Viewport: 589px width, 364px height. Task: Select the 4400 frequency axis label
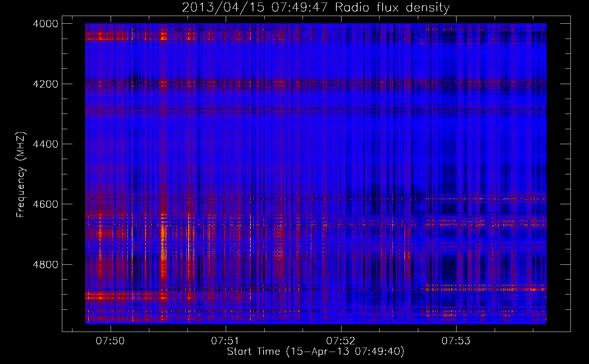(46, 144)
